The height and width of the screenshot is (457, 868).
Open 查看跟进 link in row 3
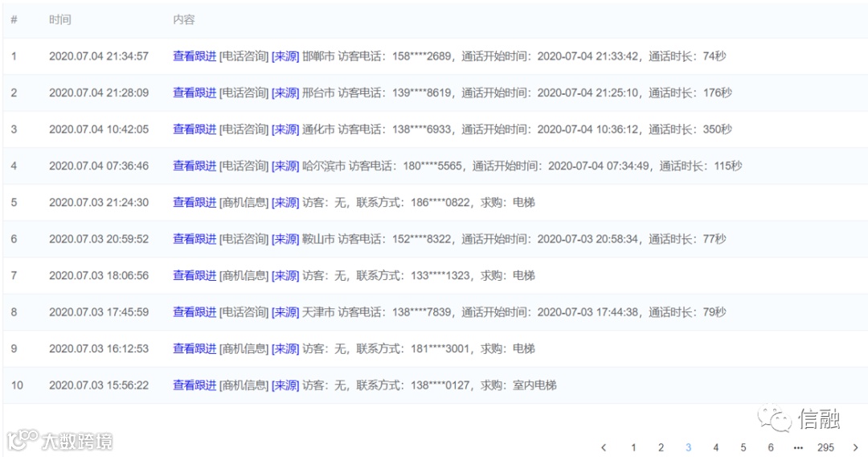(194, 129)
